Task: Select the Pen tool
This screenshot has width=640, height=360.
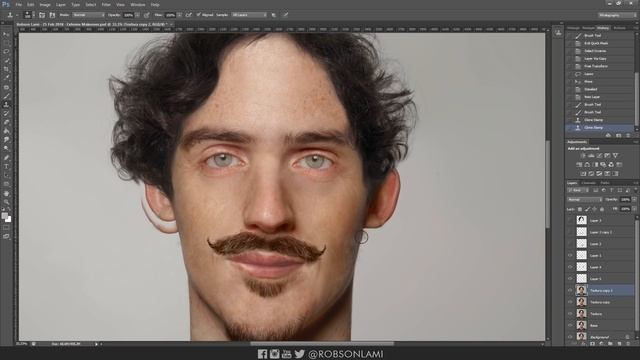Action: pyautogui.click(x=6, y=158)
